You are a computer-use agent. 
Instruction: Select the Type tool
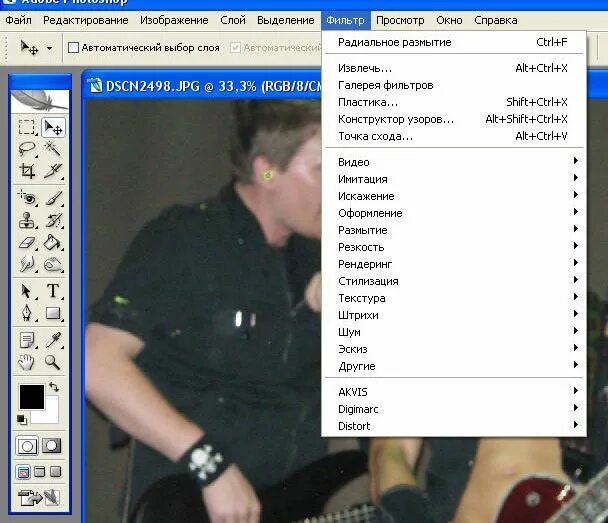53,291
